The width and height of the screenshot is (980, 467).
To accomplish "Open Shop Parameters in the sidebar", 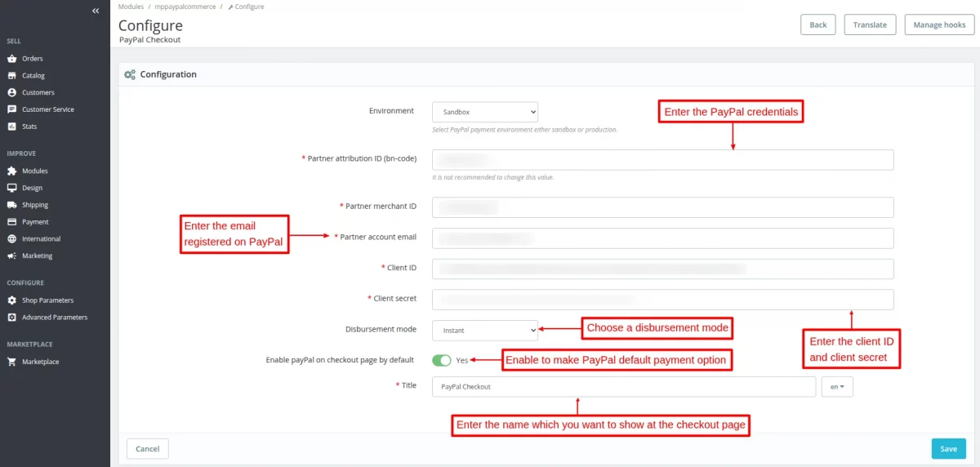I will click(47, 300).
